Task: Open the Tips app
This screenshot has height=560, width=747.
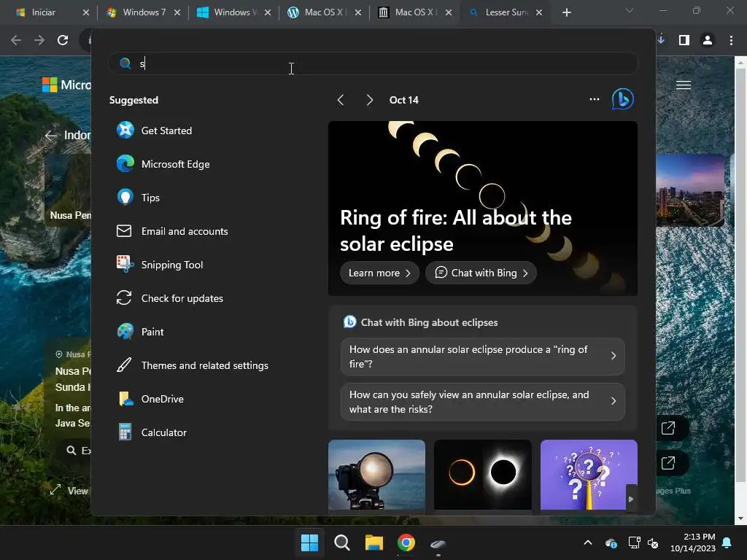Action: (138, 197)
